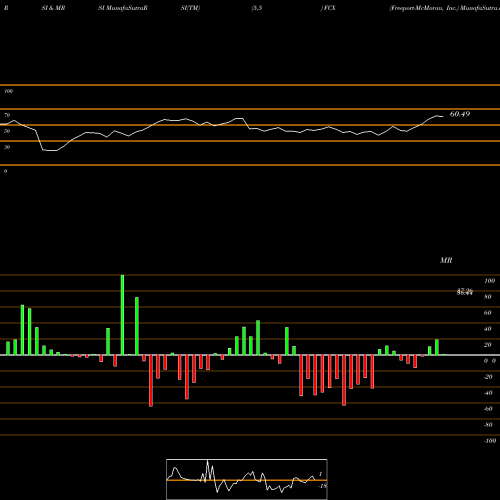Click the MR axis label -100
The height and width of the screenshot is (500, 500).
(x=490, y=441)
